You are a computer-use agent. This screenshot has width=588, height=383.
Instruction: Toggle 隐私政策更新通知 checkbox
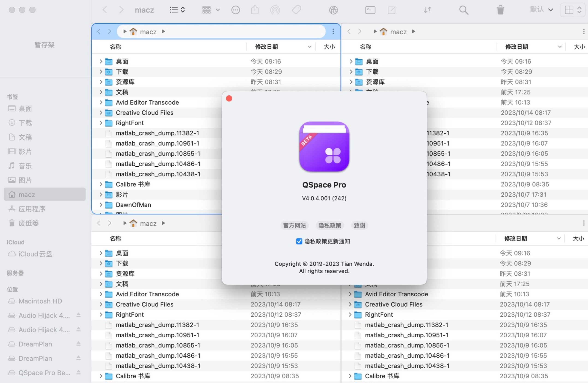click(x=299, y=241)
